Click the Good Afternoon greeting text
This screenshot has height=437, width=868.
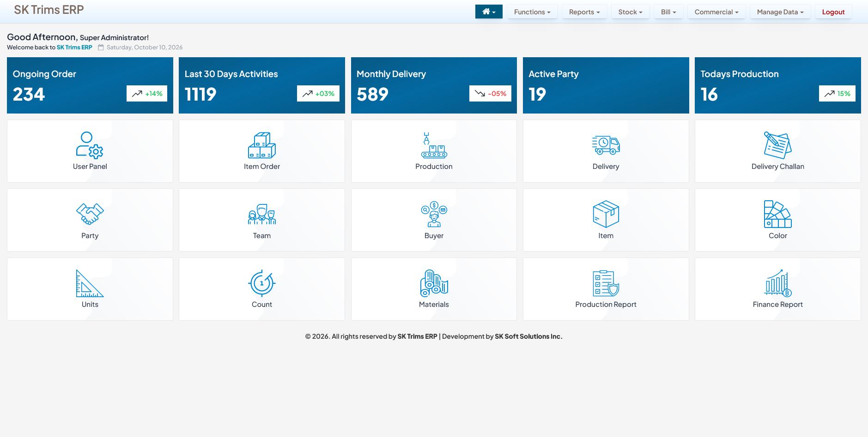pos(42,37)
